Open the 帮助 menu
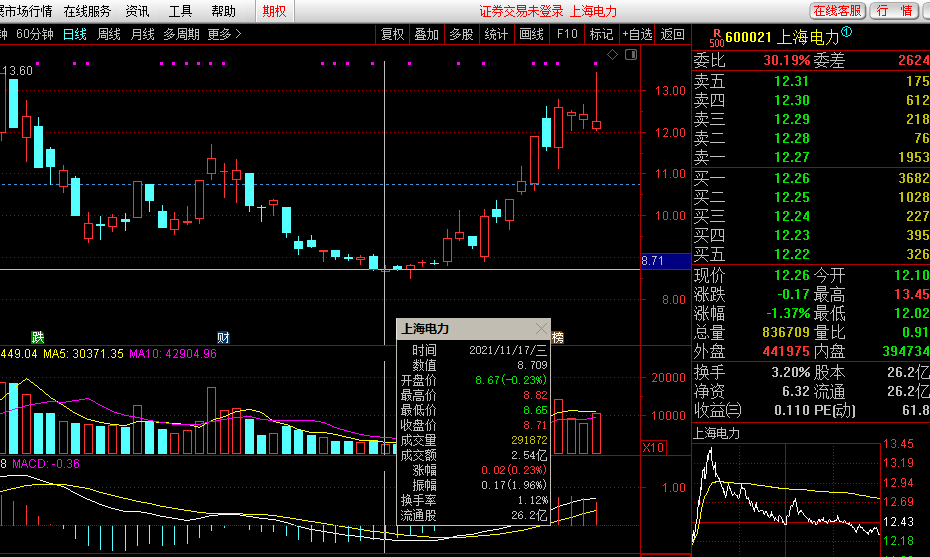Screen dimensions: 930x557 pyautogui.click(x=224, y=11)
